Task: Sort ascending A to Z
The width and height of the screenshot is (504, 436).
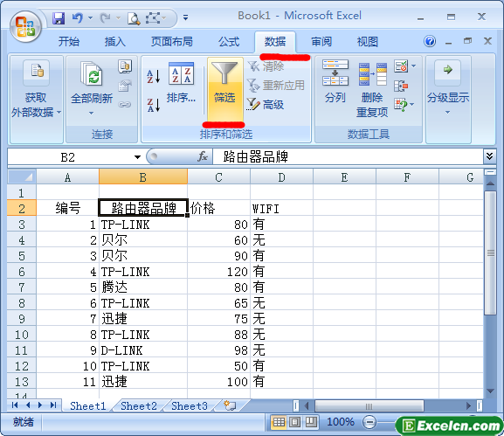Action: click(x=154, y=77)
